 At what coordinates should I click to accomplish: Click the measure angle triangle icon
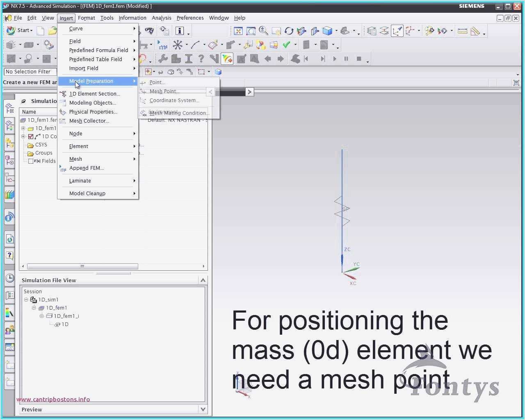click(475, 31)
